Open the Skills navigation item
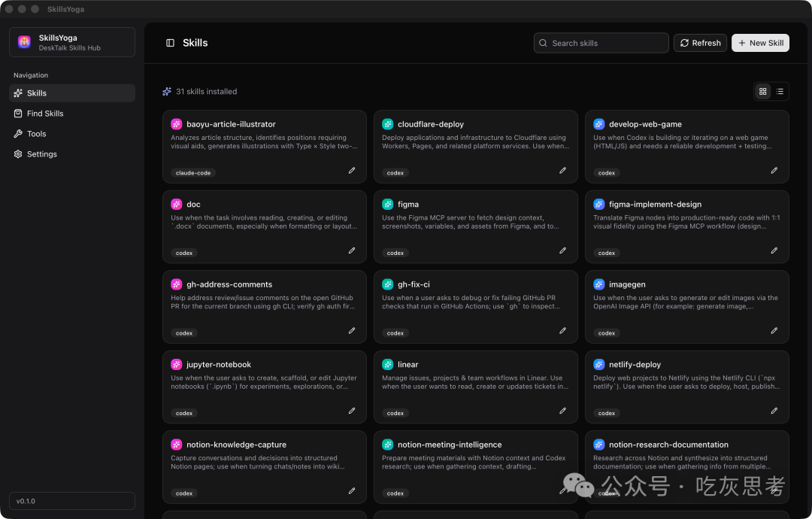The image size is (812, 519). (x=72, y=93)
